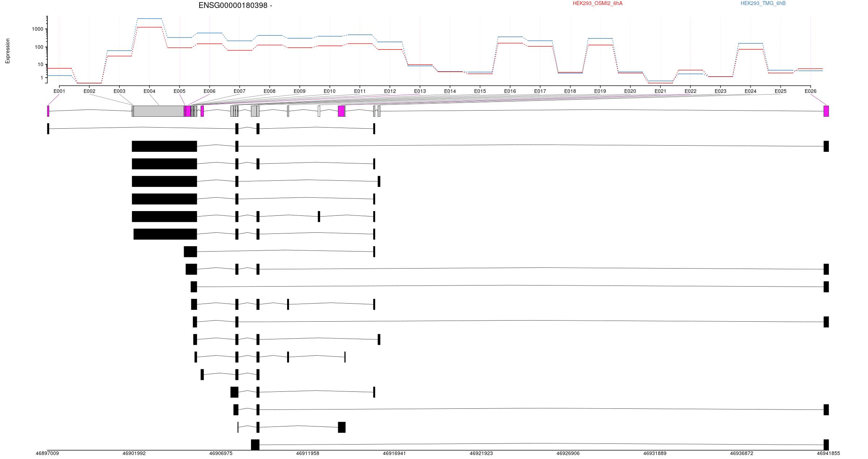
Task: Select genomic coordinate 46911958
Action: [308, 453]
